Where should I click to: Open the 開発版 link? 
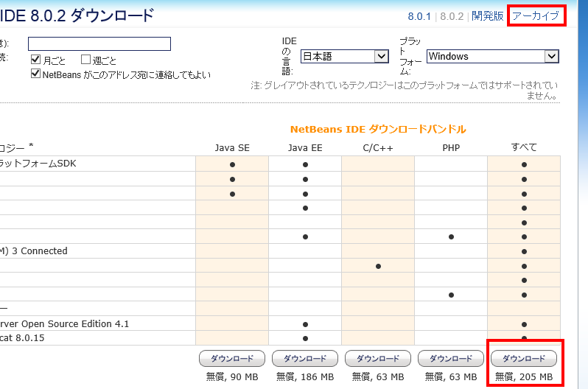click(488, 15)
